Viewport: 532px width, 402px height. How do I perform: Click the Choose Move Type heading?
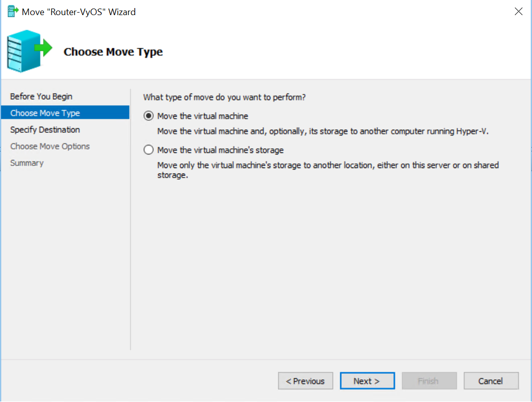(x=113, y=51)
